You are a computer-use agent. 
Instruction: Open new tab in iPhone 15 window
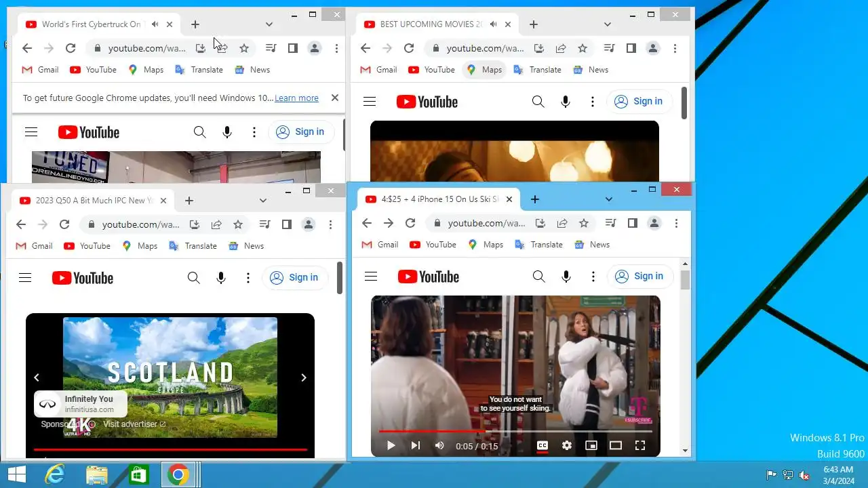point(535,199)
